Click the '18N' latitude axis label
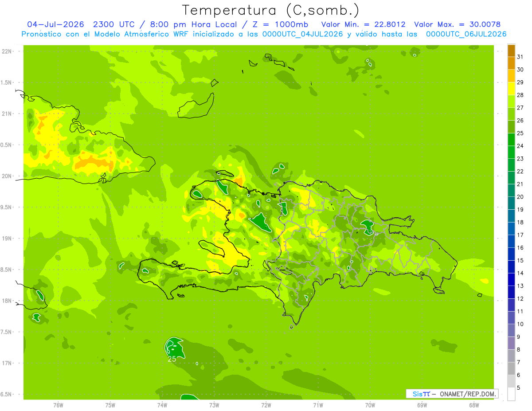The width and height of the screenshot is (532, 411). click(7, 301)
